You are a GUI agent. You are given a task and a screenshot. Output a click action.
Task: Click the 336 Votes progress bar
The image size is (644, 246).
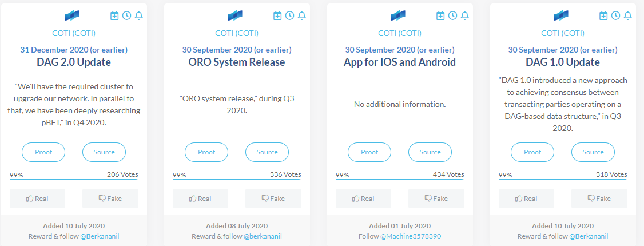(237, 180)
